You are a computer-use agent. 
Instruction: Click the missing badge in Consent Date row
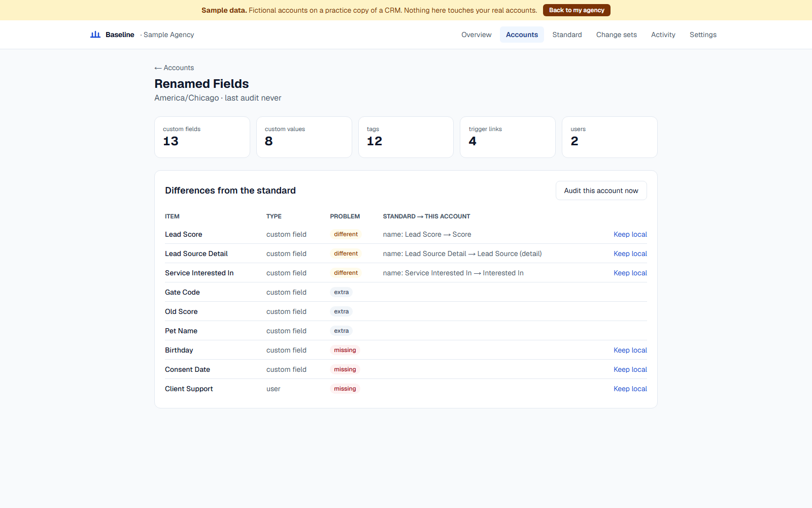(x=345, y=369)
